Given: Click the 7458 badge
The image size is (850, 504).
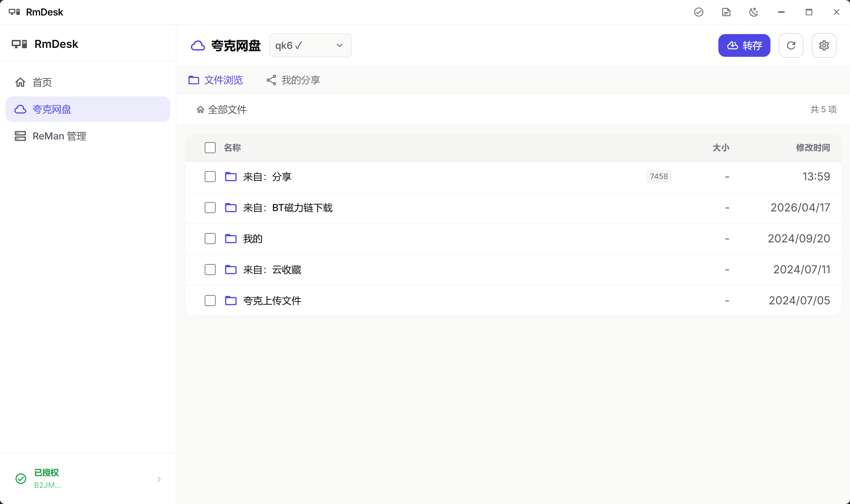Looking at the screenshot, I should point(659,176).
